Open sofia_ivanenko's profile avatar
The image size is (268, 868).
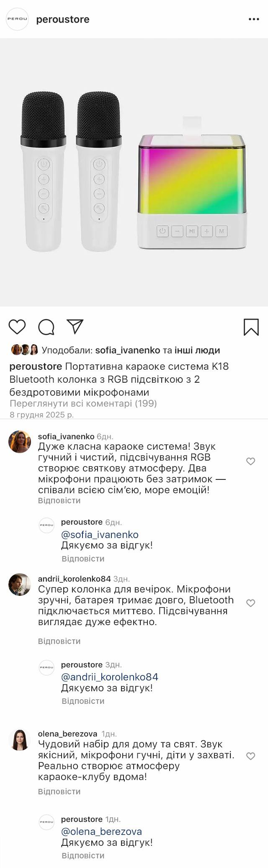[20, 441]
